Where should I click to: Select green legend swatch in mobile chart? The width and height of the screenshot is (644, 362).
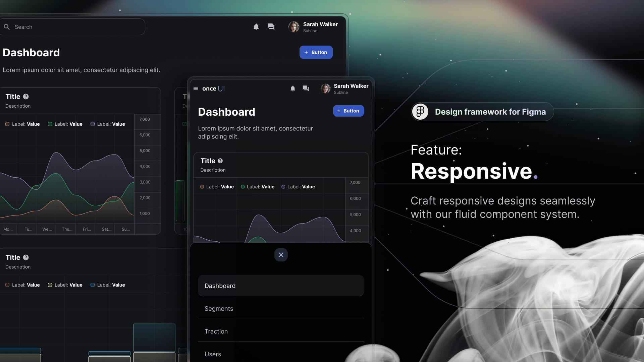coord(243,187)
